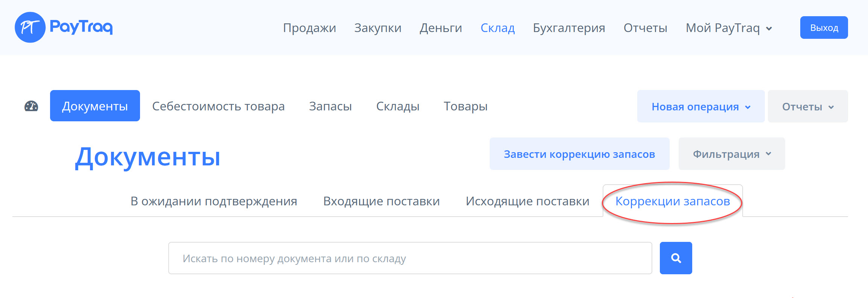
Task: Open the Новая операция dropdown
Action: click(700, 107)
